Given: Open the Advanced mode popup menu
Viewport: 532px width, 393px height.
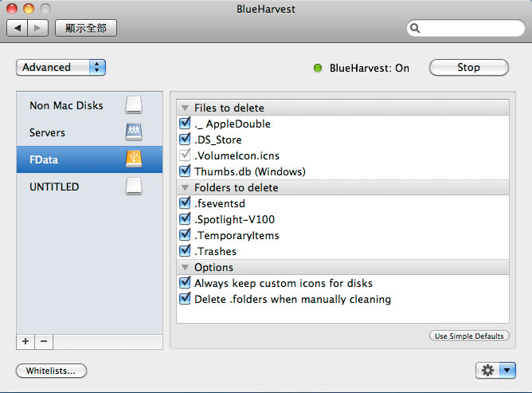Looking at the screenshot, I should click(x=61, y=67).
